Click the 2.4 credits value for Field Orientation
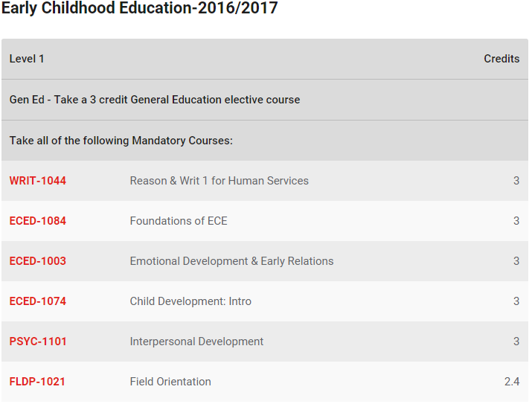 511,382
